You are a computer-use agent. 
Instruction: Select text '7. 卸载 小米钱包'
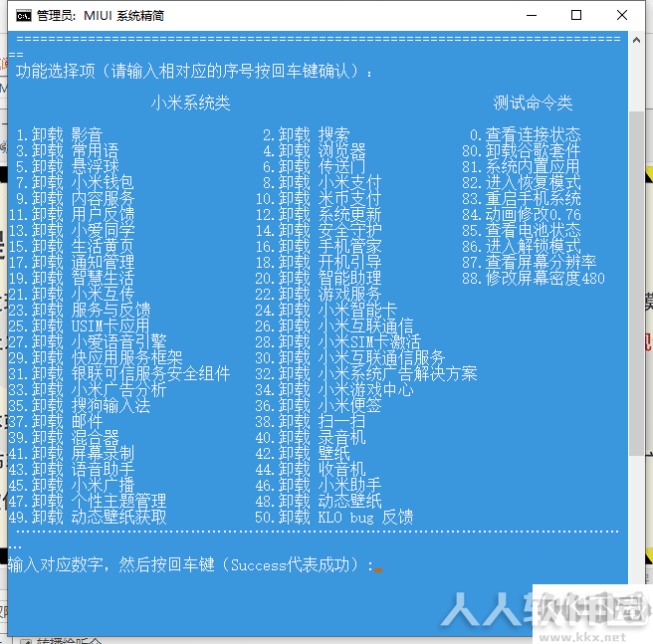[76, 183]
